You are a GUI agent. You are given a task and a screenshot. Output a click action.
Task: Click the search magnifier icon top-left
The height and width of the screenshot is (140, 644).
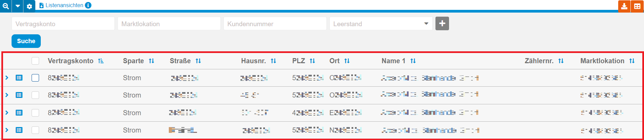coord(6,6)
